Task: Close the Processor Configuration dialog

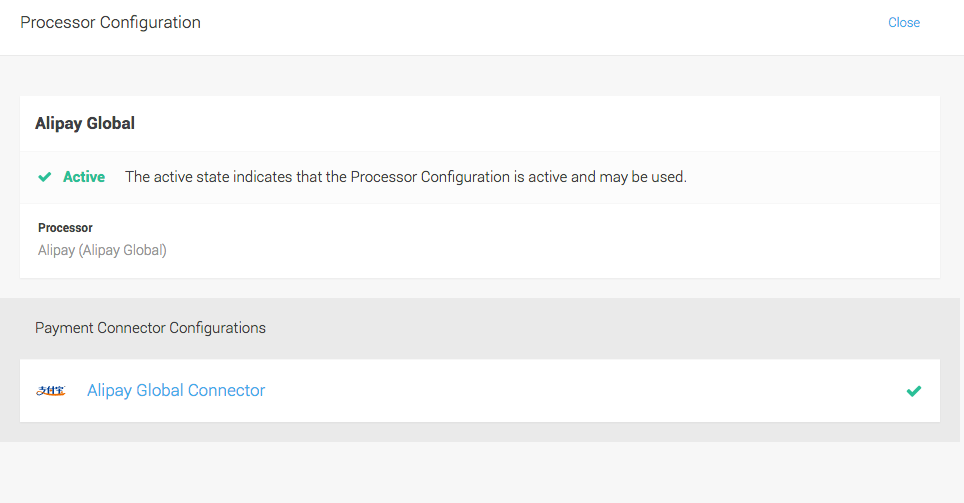Action: tap(903, 23)
